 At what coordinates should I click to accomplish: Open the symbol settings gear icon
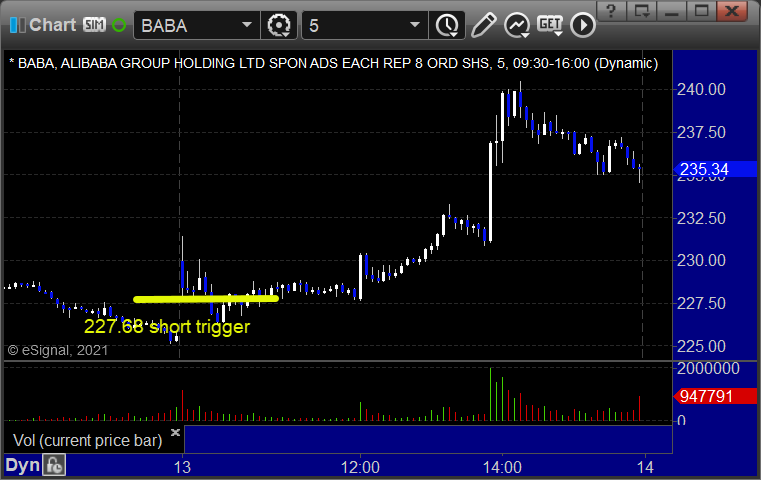279,25
